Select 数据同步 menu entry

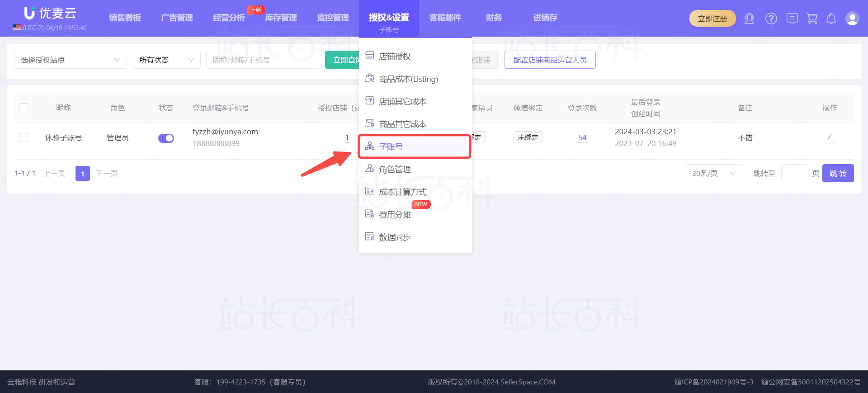415,237
